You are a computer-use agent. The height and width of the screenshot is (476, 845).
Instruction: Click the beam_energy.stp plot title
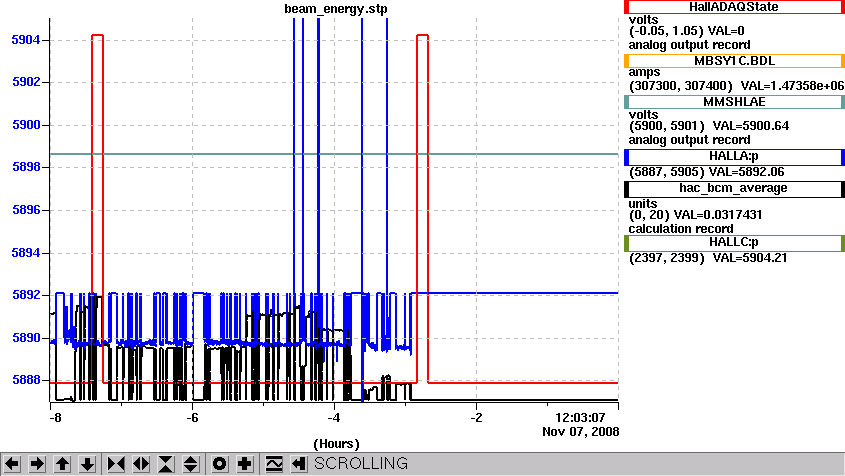coord(336,9)
